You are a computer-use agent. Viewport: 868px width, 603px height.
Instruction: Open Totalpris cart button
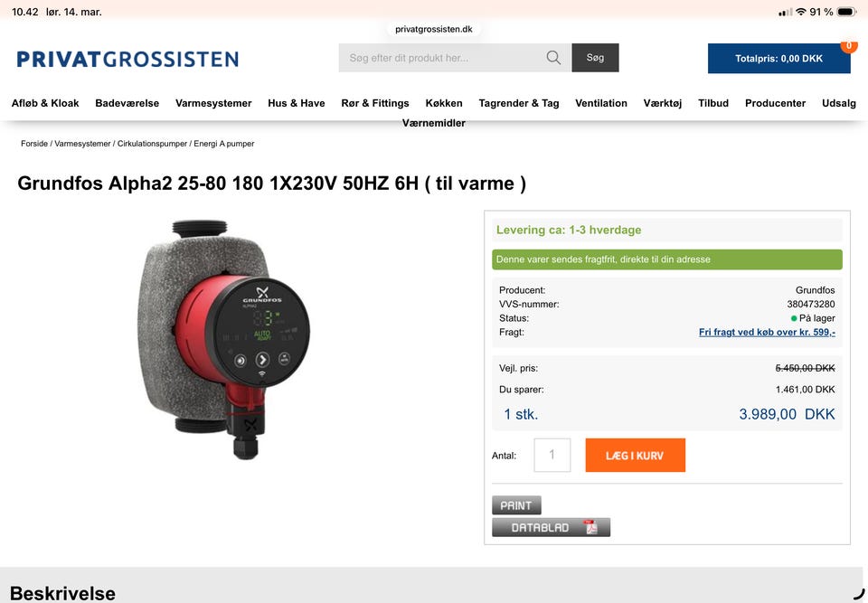778,59
